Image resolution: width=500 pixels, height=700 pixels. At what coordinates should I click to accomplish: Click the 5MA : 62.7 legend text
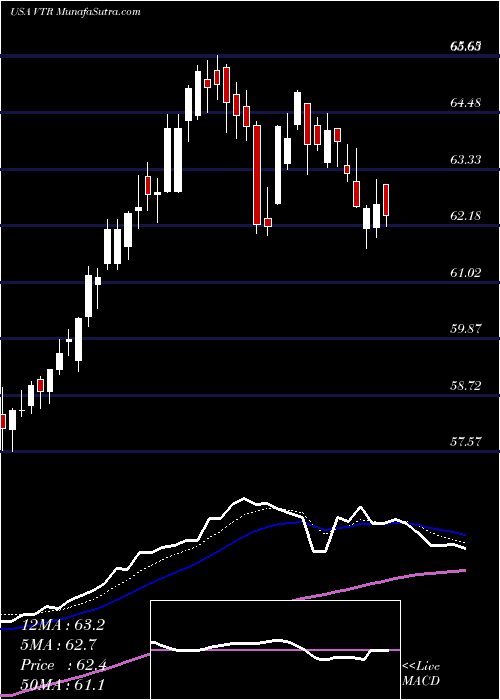point(58,645)
